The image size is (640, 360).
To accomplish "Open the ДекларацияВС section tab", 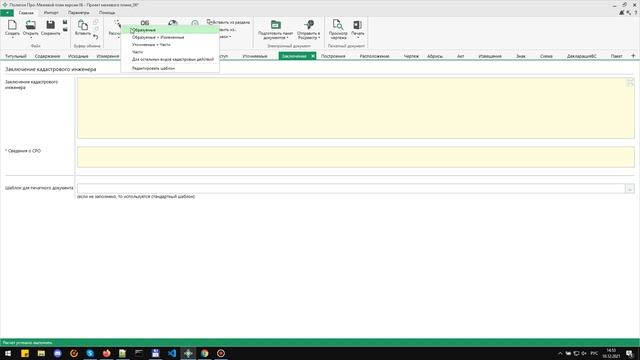I will pyautogui.click(x=582, y=56).
